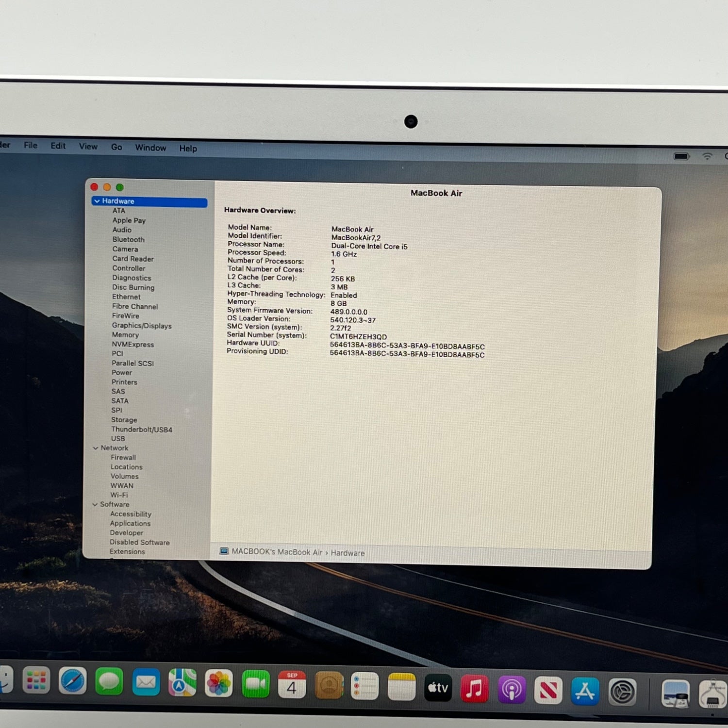Launch FaceTime from the dock
The height and width of the screenshot is (728, 728).
point(255,684)
